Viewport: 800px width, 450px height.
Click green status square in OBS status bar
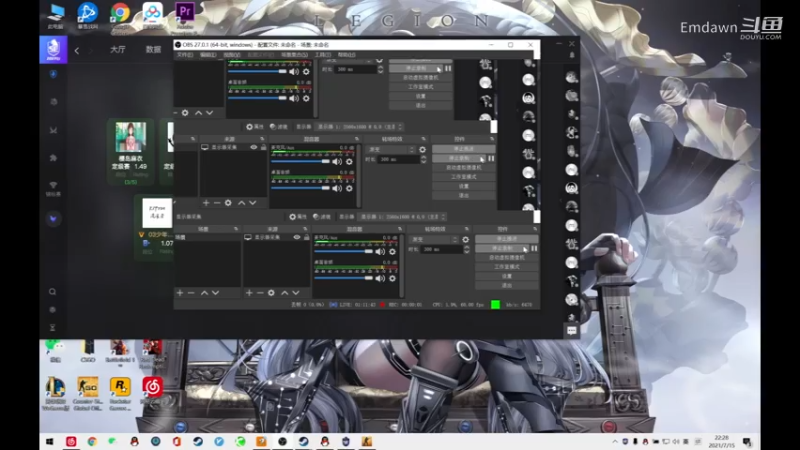click(x=495, y=305)
